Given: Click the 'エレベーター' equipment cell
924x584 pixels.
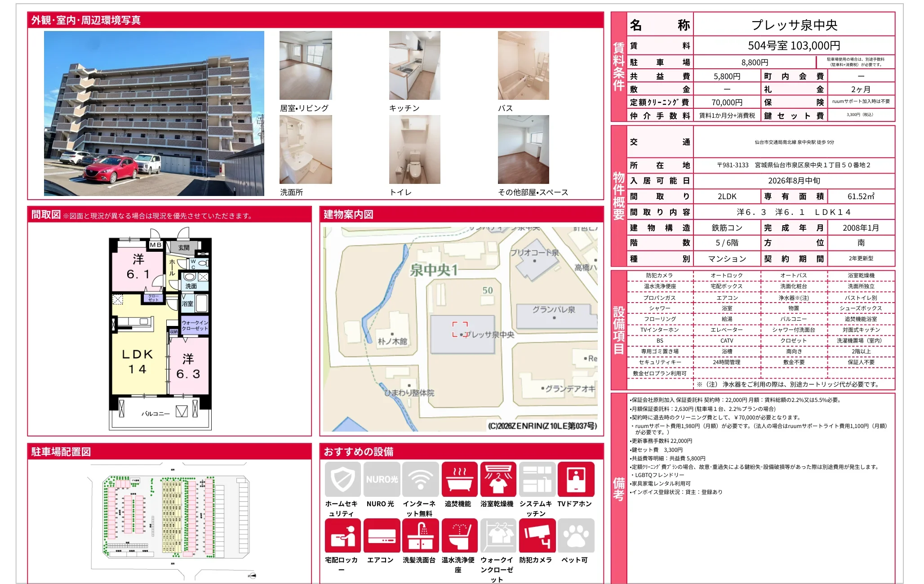Looking at the screenshot, I should coord(727,330).
